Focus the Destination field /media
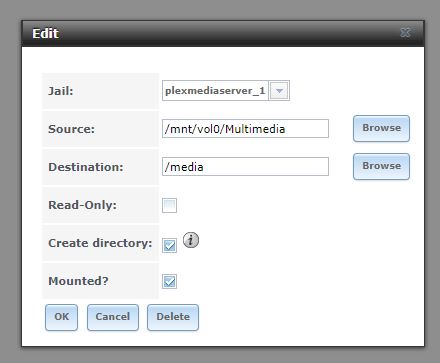 [245, 167]
